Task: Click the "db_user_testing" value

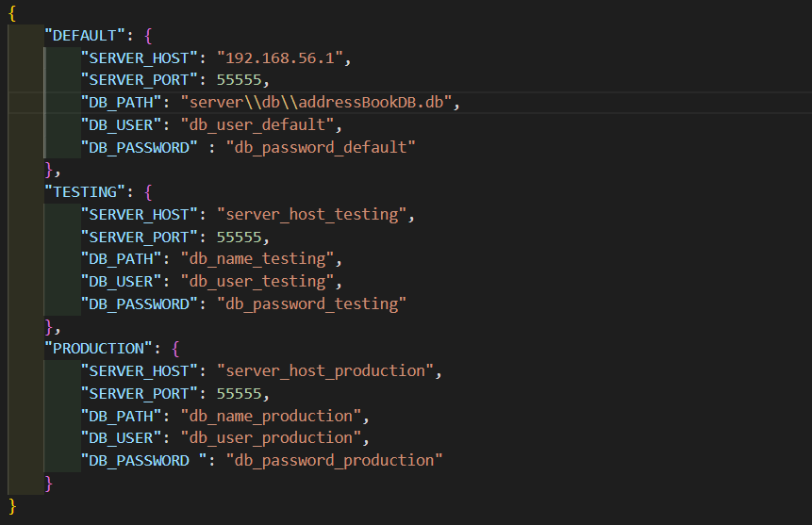Action: (257, 281)
